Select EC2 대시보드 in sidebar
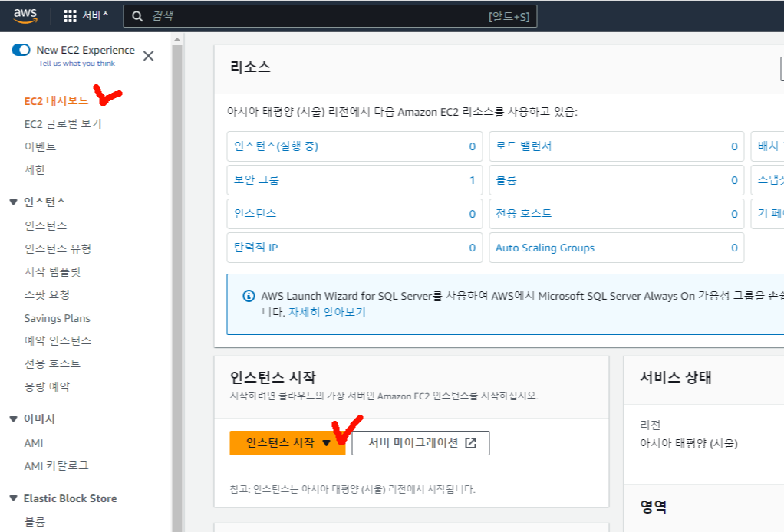 click(57, 101)
